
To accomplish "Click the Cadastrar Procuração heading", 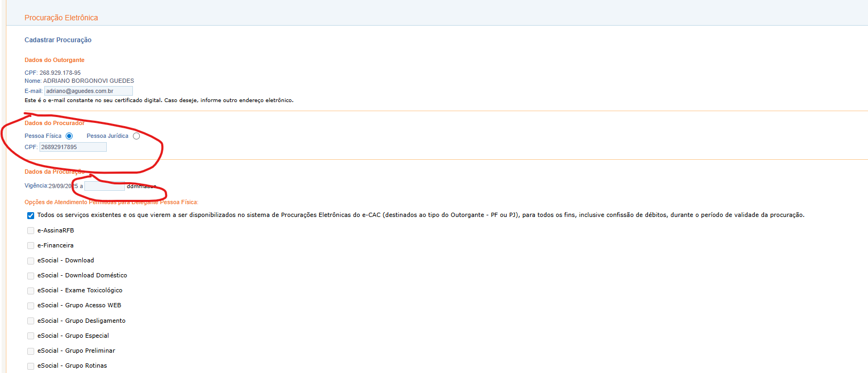I will 58,40.
